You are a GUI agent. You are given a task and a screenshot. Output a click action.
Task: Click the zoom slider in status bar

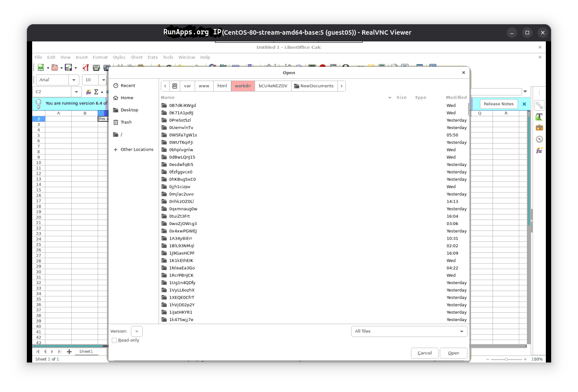[x=506, y=359]
